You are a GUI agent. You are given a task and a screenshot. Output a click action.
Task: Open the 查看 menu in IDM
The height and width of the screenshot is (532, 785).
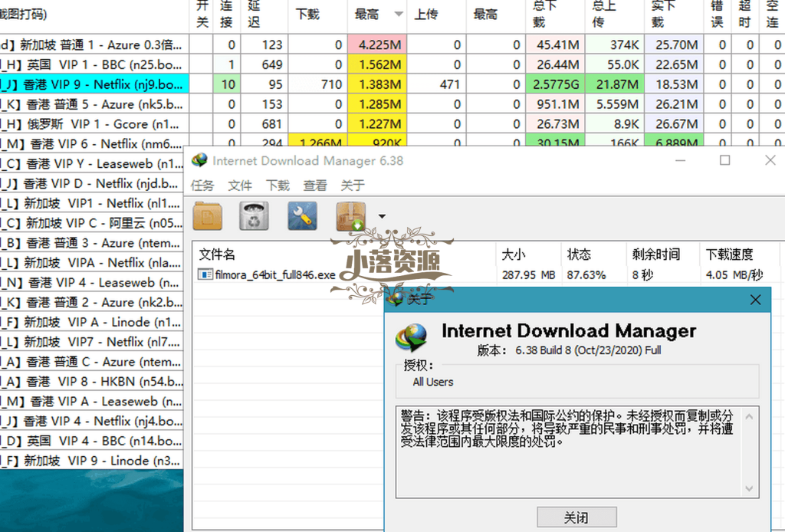[x=315, y=186]
